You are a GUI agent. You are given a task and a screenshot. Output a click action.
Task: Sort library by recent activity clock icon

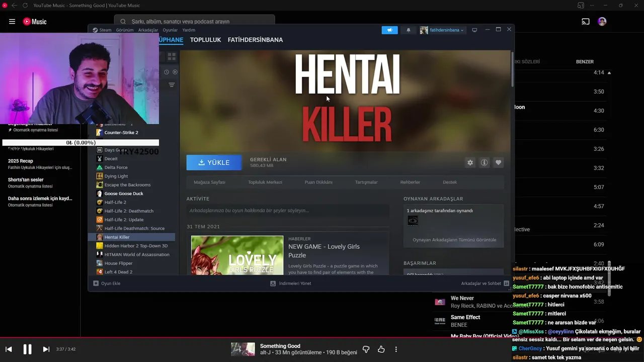pos(167,72)
